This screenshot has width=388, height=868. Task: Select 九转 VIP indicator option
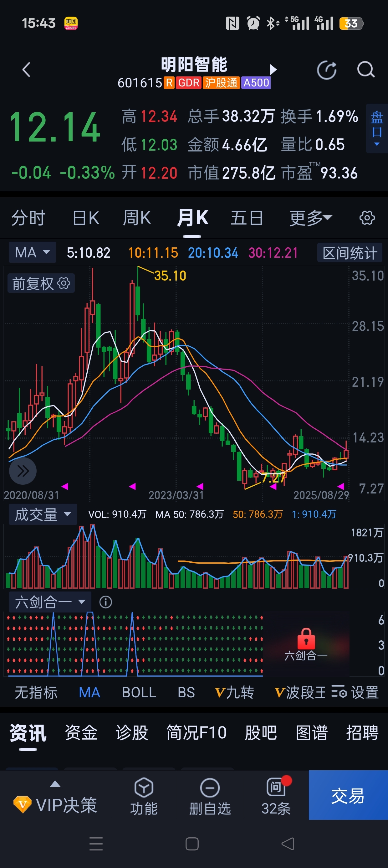pyautogui.click(x=234, y=693)
